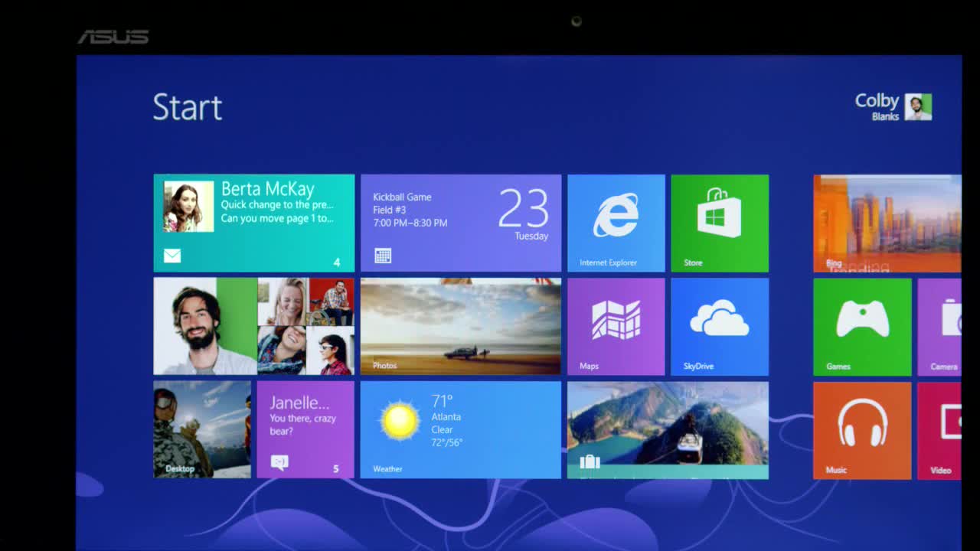
Task: Open Mail tile from Berta McKay
Action: click(x=254, y=223)
